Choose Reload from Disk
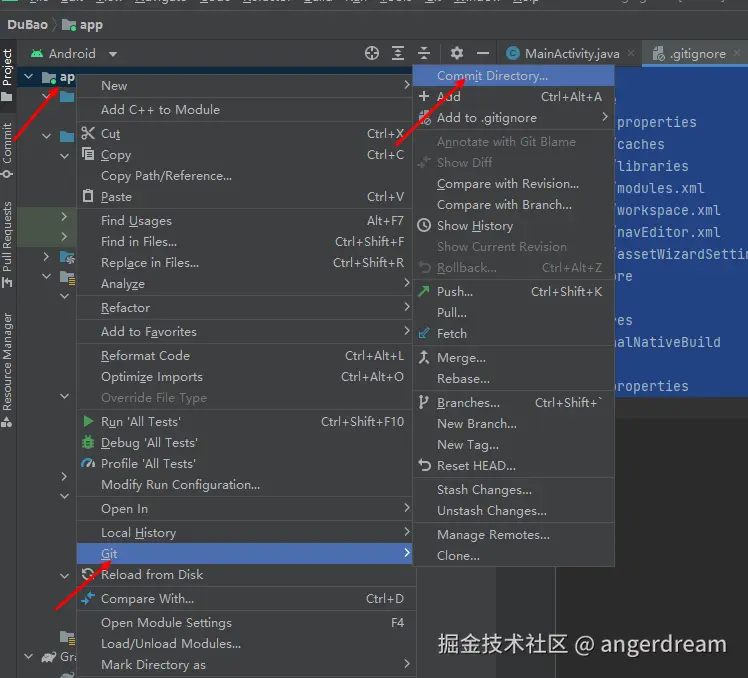This screenshot has height=678, width=748. tap(244, 574)
